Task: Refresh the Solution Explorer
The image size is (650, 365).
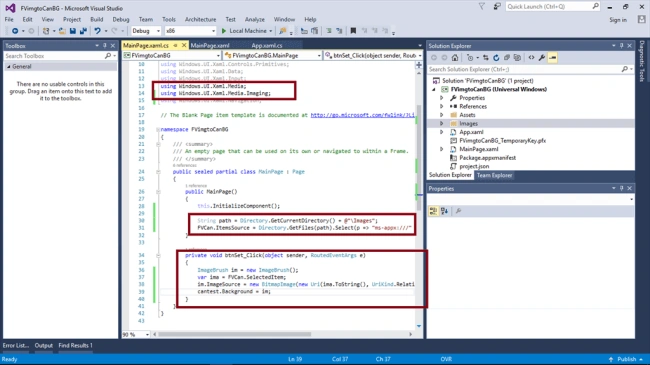Action: click(x=496, y=58)
